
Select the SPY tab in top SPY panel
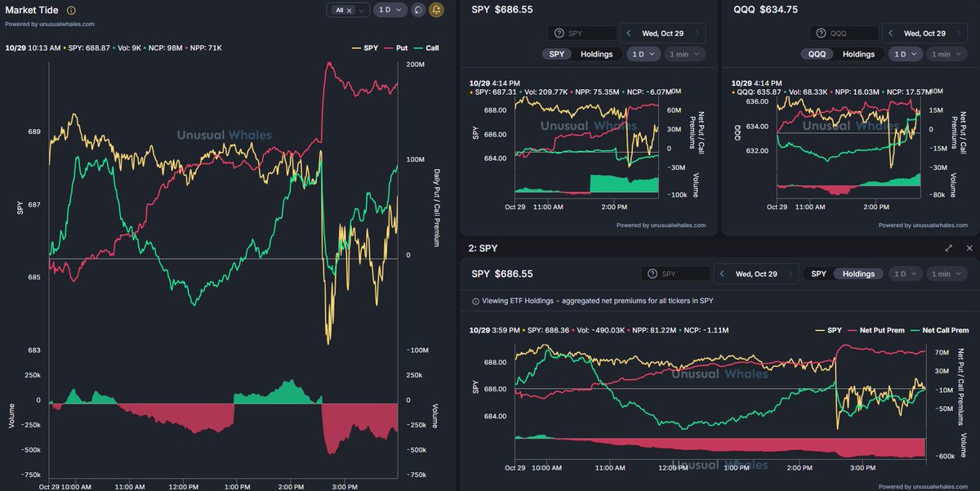tap(555, 53)
